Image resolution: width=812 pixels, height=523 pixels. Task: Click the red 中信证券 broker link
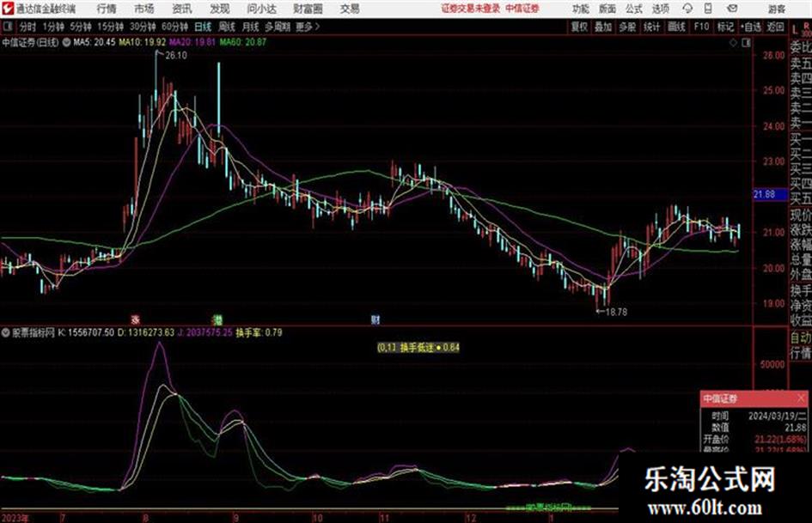click(x=522, y=9)
